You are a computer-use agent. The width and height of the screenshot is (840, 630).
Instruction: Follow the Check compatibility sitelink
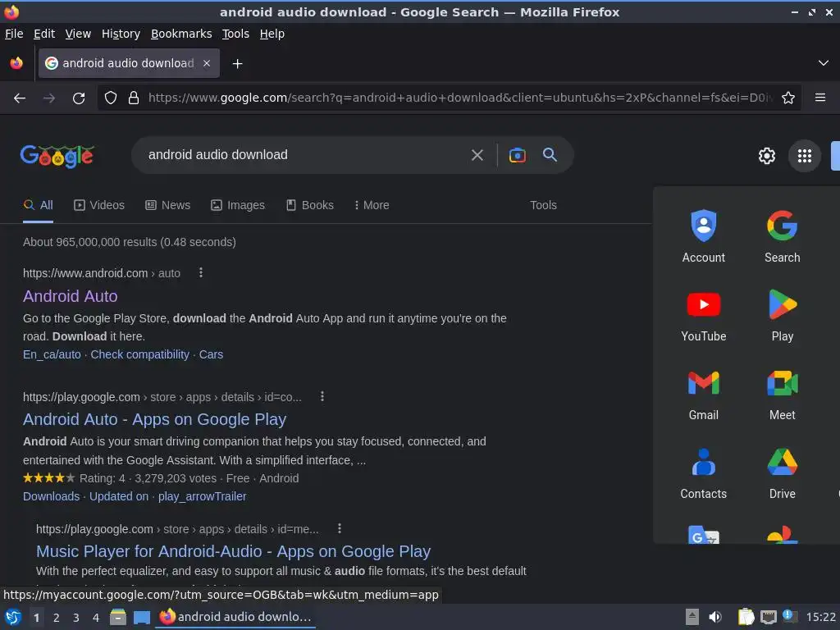pos(139,354)
